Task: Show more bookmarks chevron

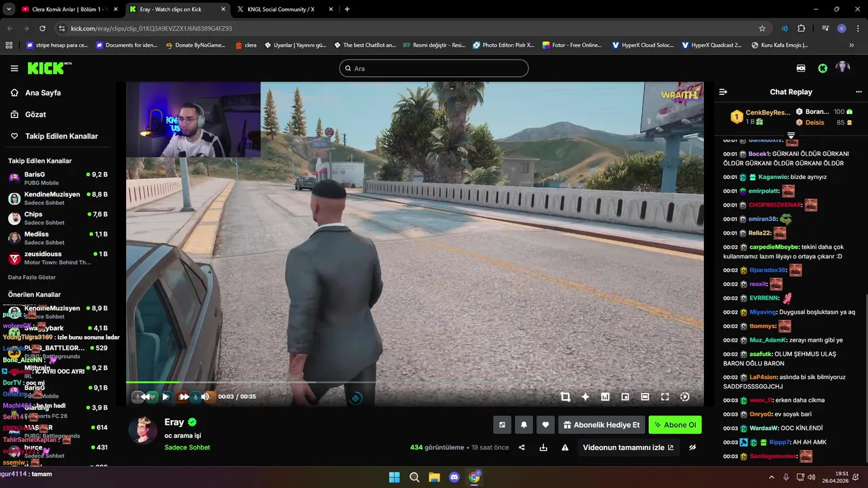Action: click(852, 45)
